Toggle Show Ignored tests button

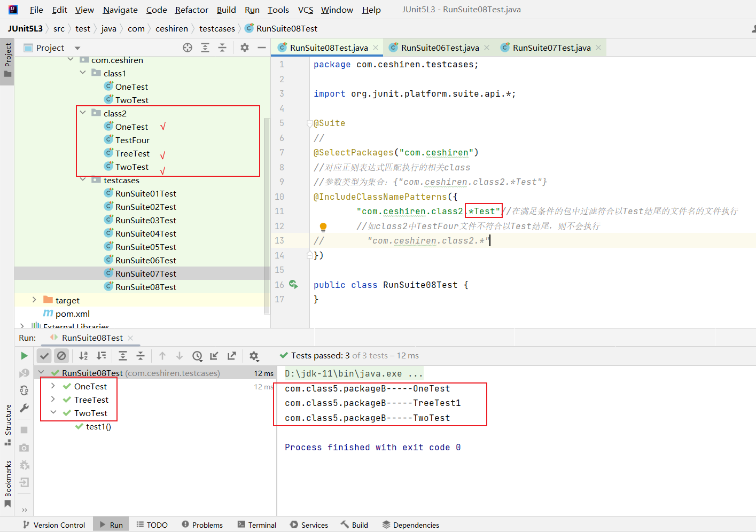point(61,356)
